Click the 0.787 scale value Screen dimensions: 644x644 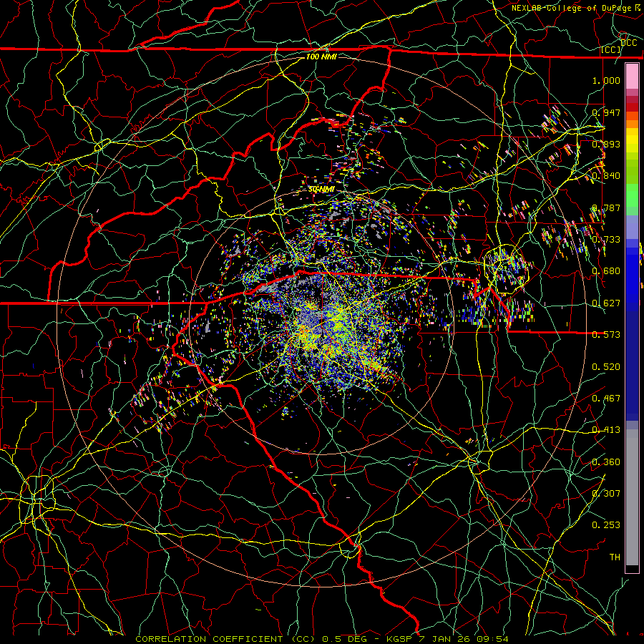click(606, 208)
